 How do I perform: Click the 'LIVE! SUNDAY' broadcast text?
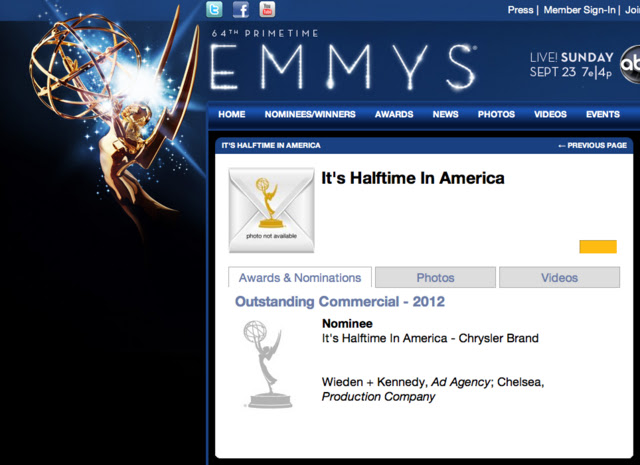pos(571,58)
